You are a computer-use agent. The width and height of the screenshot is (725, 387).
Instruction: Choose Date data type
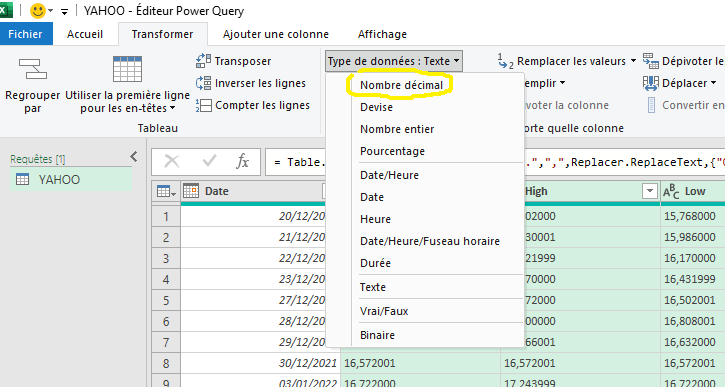coord(372,197)
